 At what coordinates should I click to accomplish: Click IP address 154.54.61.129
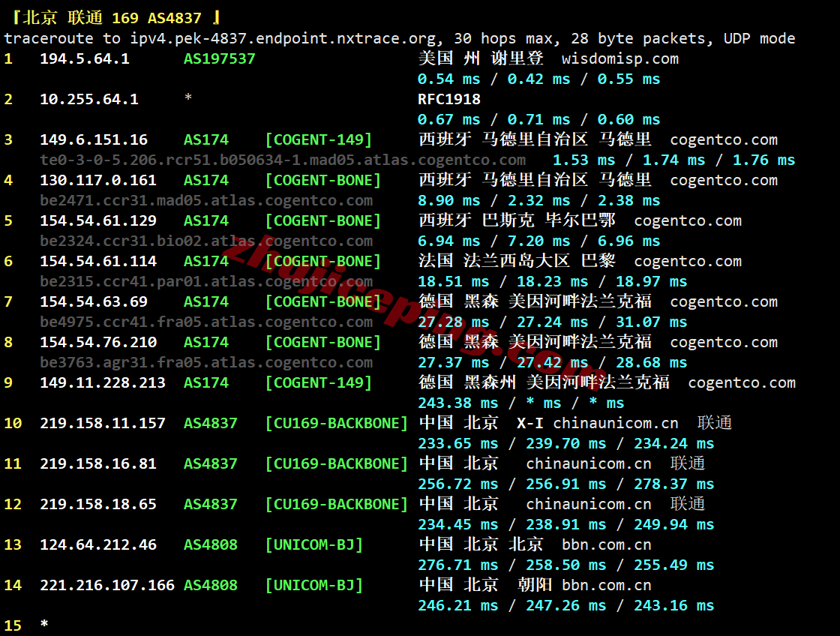[x=98, y=220]
